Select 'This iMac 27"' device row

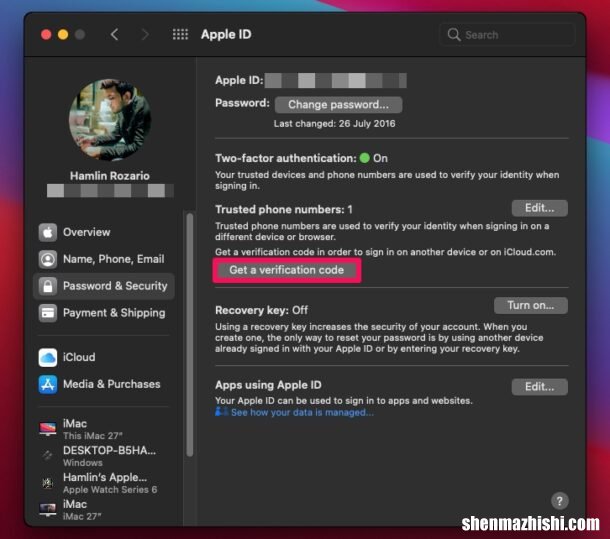[x=104, y=429]
